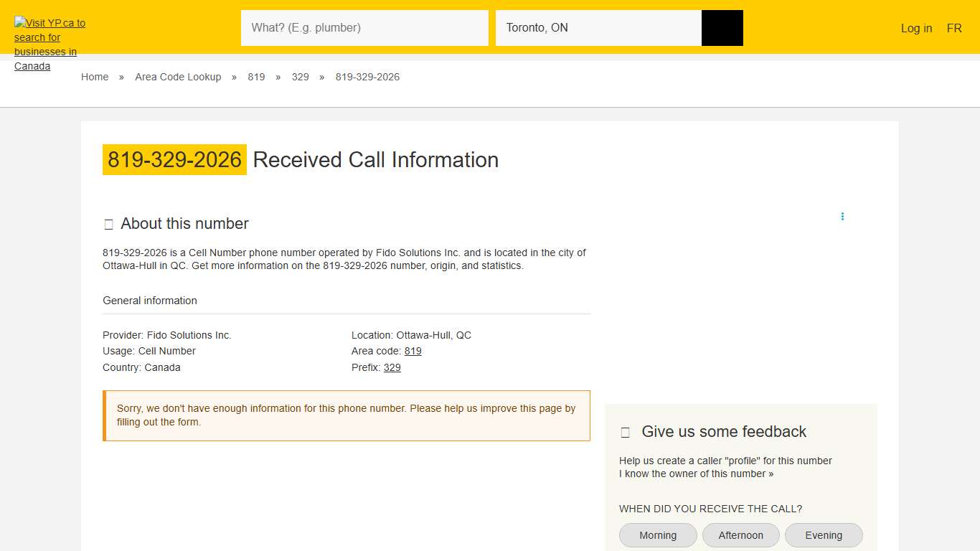Click the search button in the header

coord(722,27)
